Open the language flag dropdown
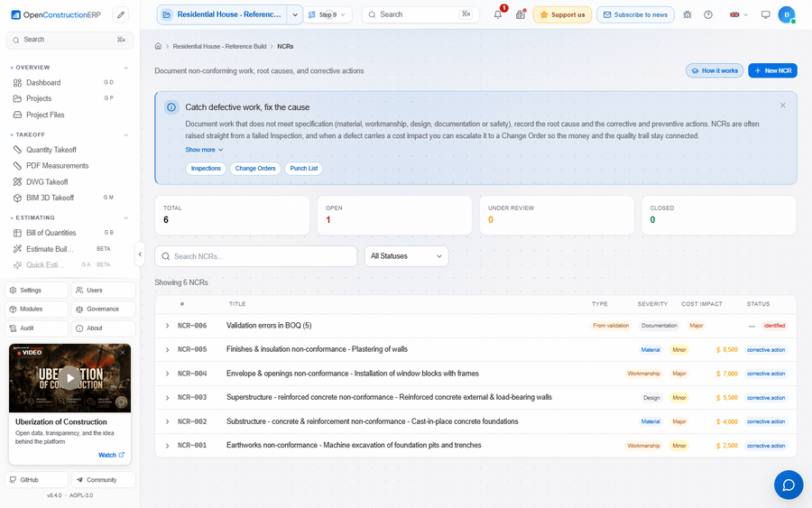Viewport: 812px width, 508px height. click(x=738, y=14)
